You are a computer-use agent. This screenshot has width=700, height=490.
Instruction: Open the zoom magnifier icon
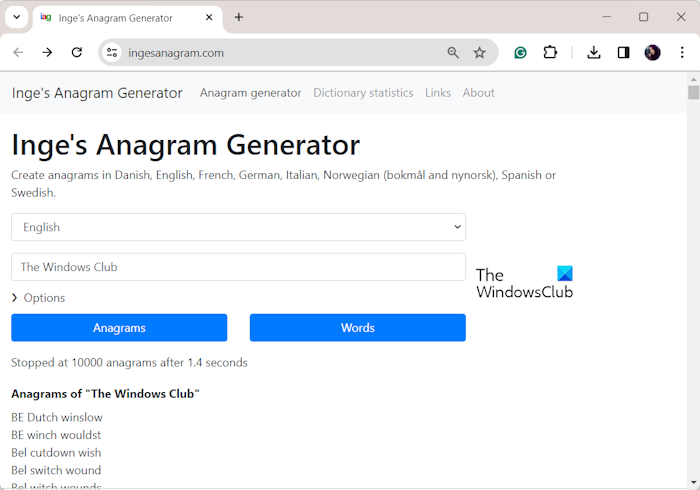pos(453,53)
